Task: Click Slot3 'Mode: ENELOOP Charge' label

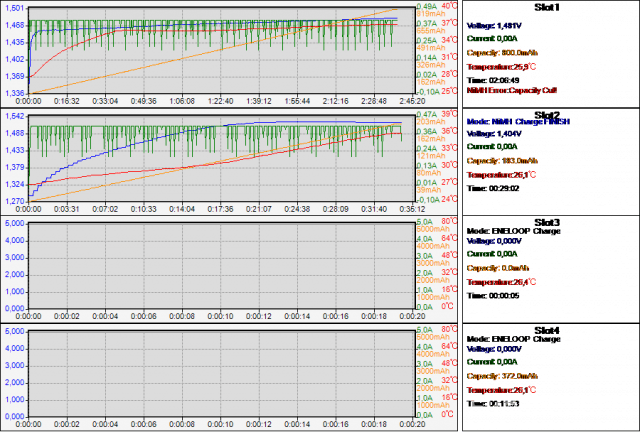Action: [x=513, y=231]
